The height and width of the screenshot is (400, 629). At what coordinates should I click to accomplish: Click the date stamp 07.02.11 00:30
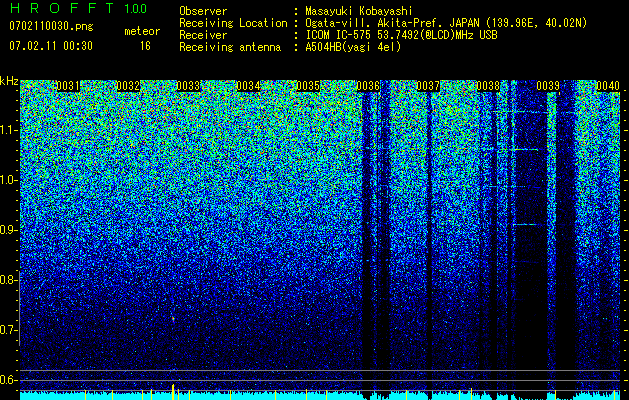click(x=51, y=46)
